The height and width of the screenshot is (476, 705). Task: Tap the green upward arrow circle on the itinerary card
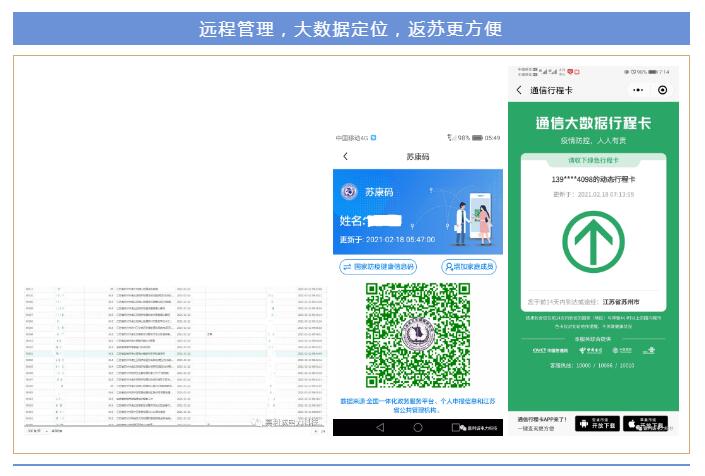point(593,242)
